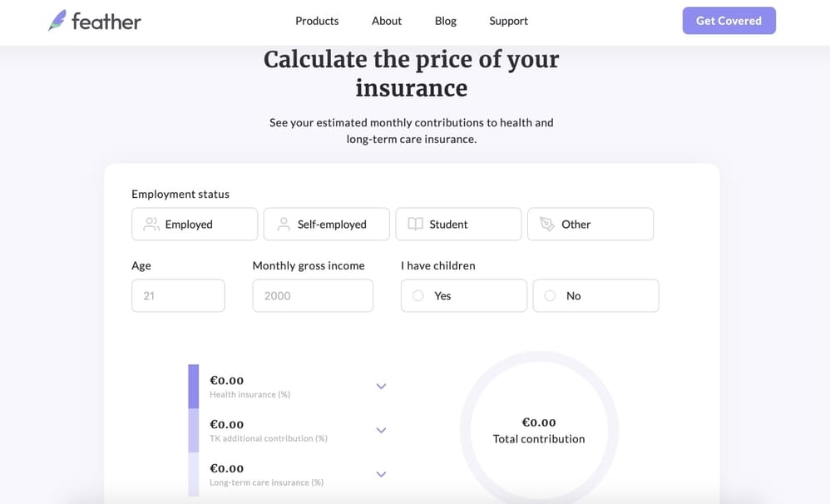
Task: Expand the Health insurance breakdown chevron
Action: click(x=381, y=387)
